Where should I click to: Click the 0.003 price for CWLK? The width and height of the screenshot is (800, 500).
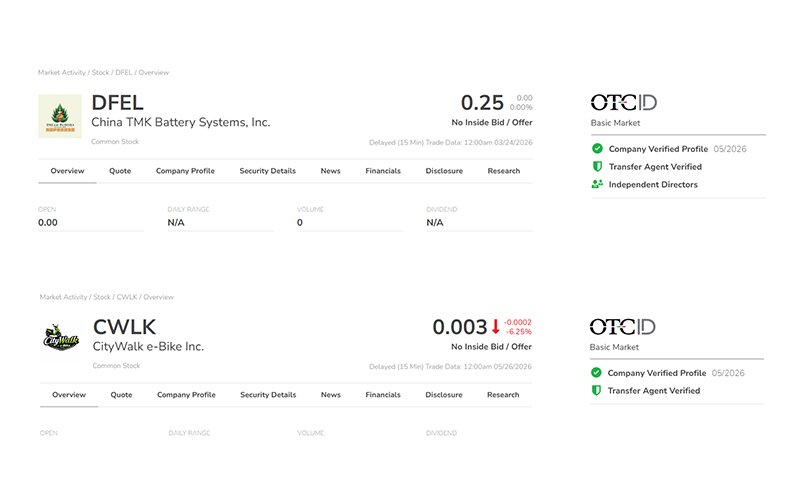(x=460, y=327)
